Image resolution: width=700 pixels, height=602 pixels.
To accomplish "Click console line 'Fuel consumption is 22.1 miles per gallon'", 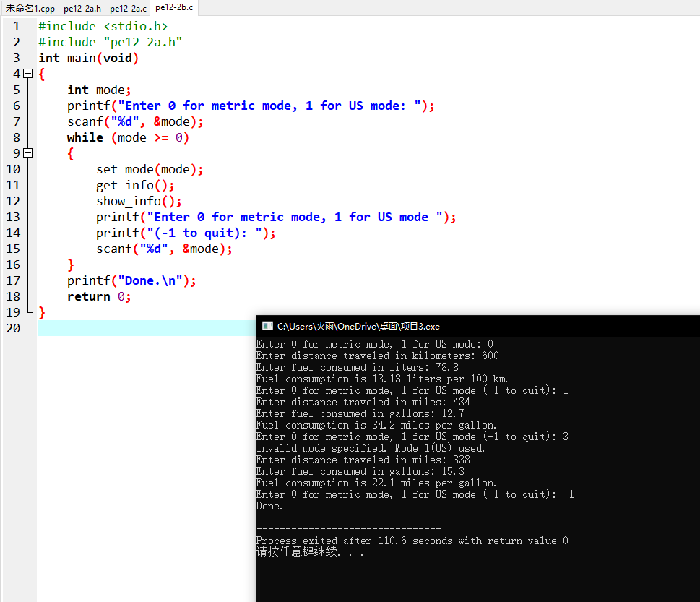I will tap(376, 483).
